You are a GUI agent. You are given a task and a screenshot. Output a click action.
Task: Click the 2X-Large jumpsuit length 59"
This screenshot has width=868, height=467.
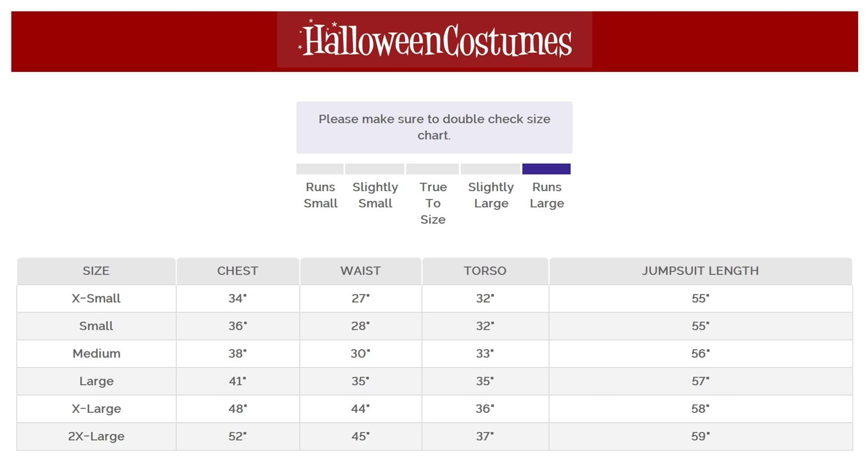(700, 436)
